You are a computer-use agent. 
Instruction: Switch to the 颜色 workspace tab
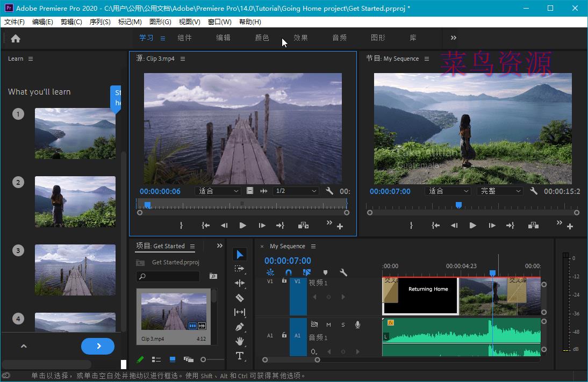click(x=262, y=38)
